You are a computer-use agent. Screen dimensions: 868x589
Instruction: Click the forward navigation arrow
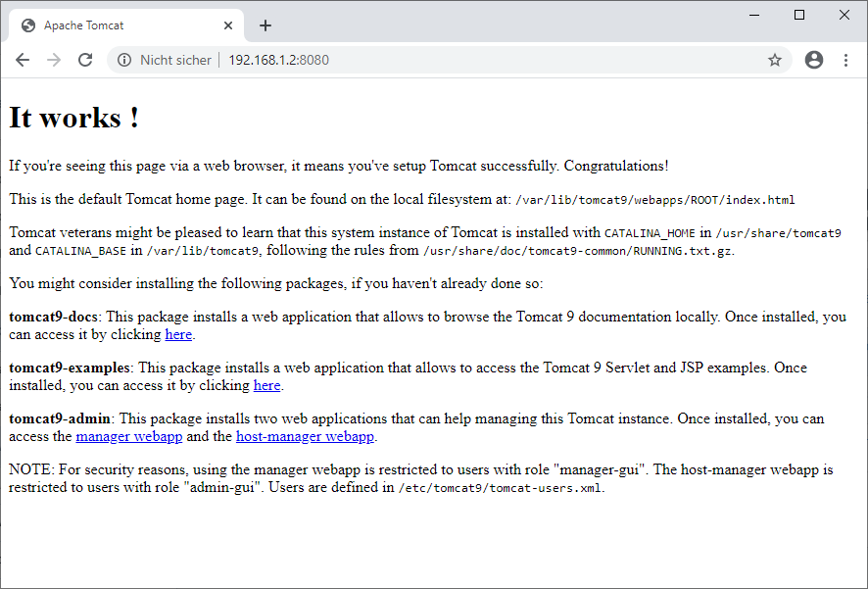pos(54,60)
